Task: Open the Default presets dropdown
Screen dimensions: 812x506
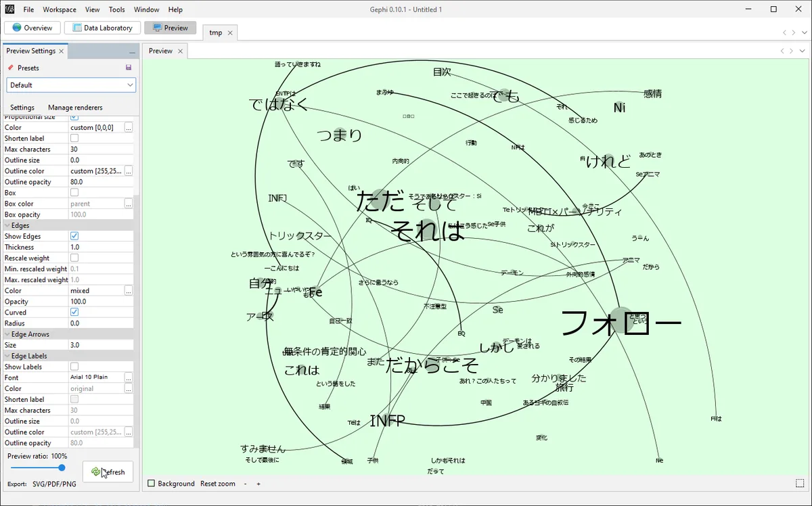Action: (71, 85)
